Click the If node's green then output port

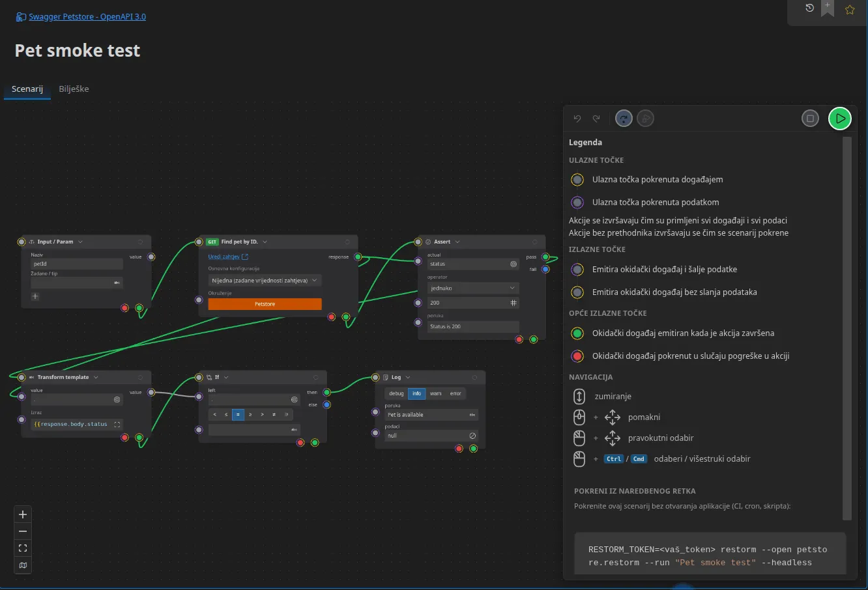tap(326, 392)
